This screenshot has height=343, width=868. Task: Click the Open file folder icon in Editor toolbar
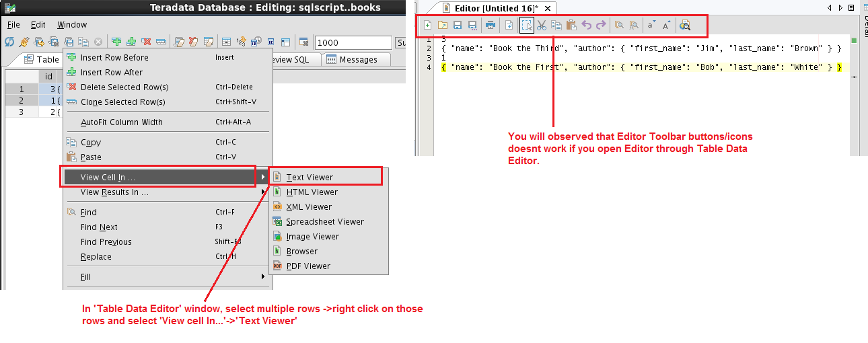pyautogui.click(x=442, y=26)
